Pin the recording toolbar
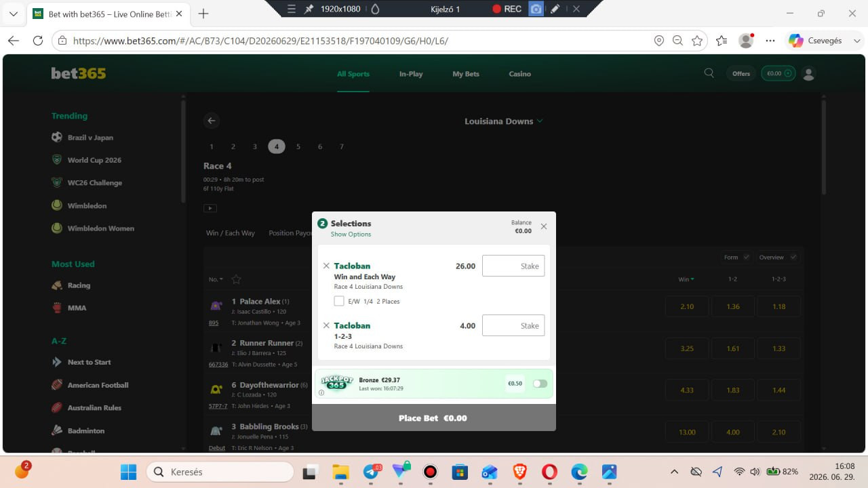The width and height of the screenshot is (868, 488). point(309,9)
